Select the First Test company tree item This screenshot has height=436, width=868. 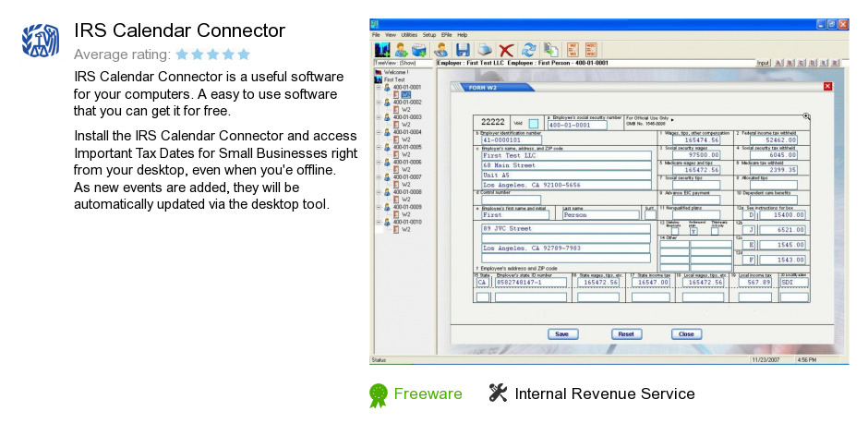[x=394, y=79]
